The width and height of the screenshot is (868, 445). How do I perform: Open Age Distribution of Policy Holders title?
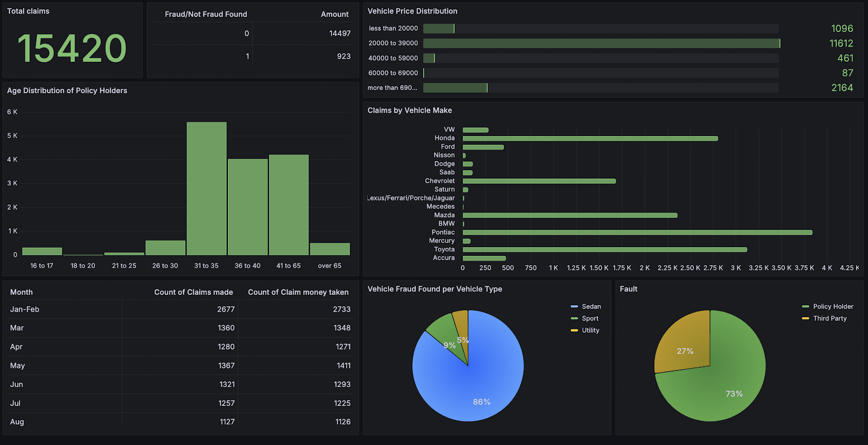pyautogui.click(x=67, y=91)
